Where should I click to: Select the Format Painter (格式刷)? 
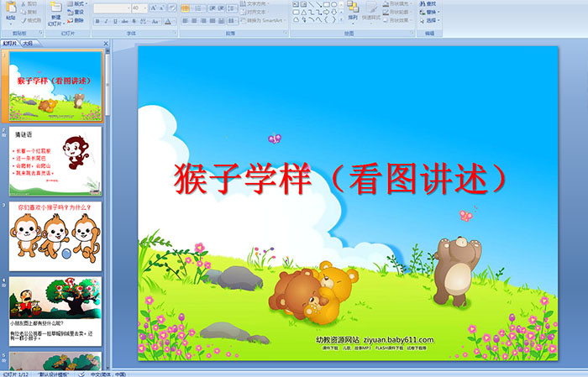tap(31, 20)
